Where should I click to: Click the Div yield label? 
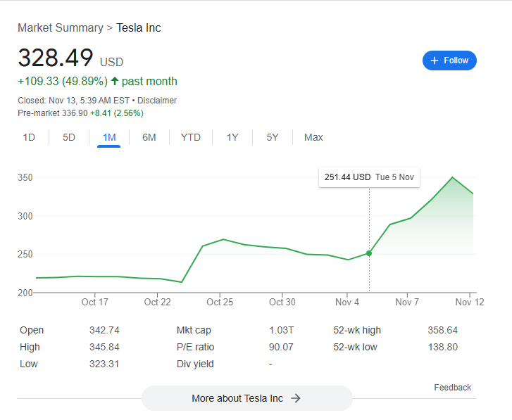(x=195, y=364)
